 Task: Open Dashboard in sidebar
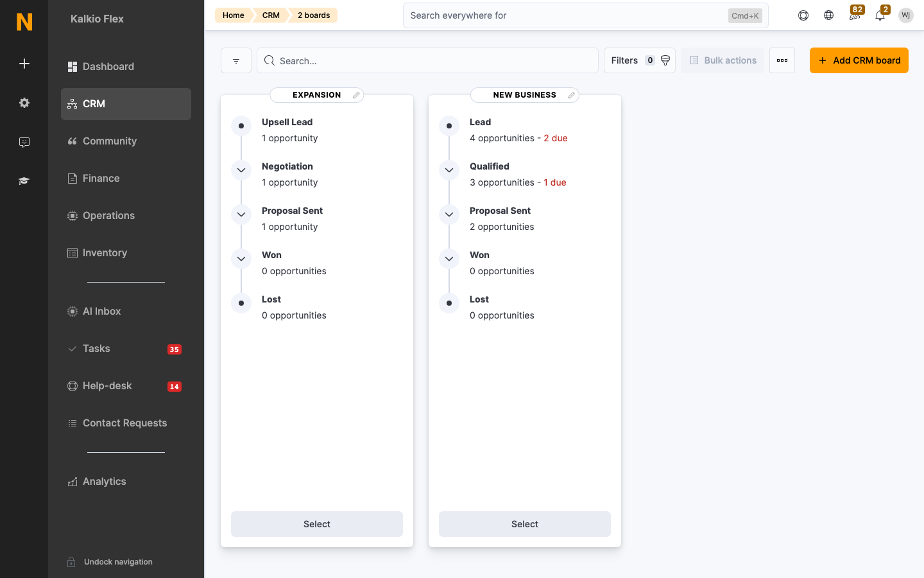pyautogui.click(x=126, y=67)
